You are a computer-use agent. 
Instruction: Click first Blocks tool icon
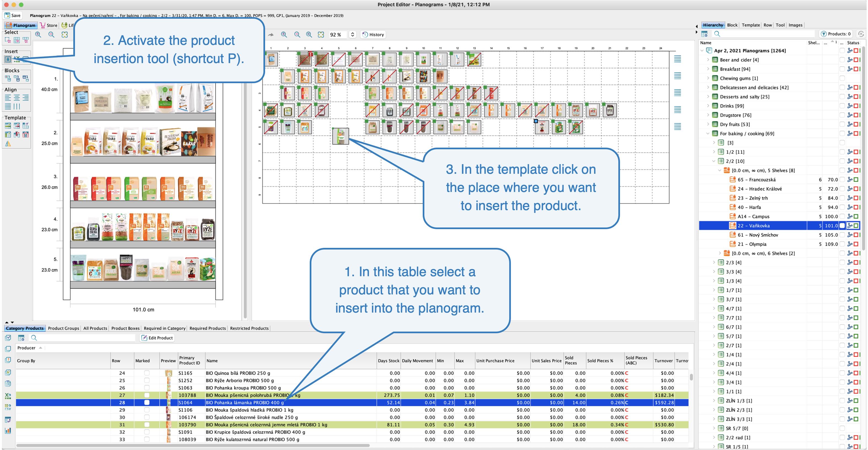[7, 78]
